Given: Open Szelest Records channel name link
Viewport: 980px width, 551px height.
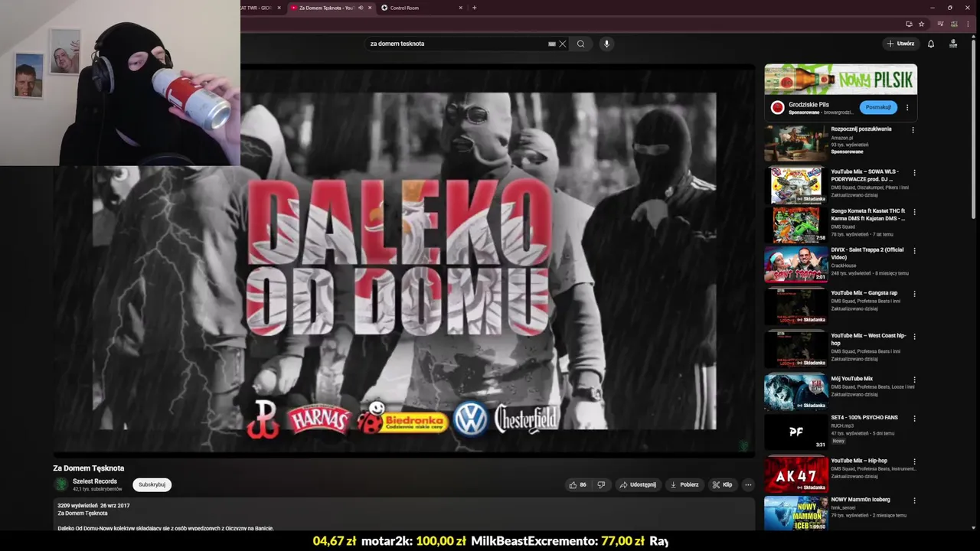Looking at the screenshot, I should click(95, 481).
